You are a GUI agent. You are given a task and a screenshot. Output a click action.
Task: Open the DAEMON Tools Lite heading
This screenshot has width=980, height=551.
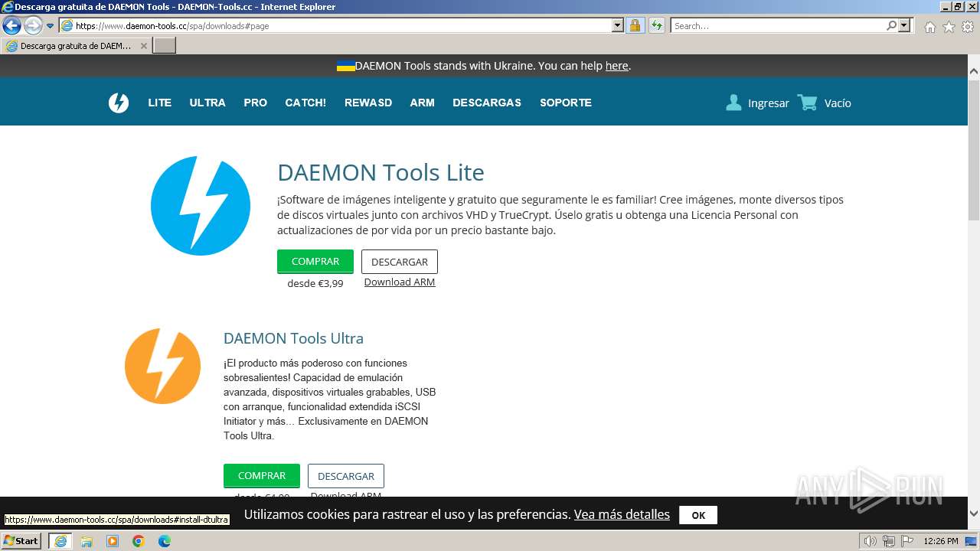381,172
